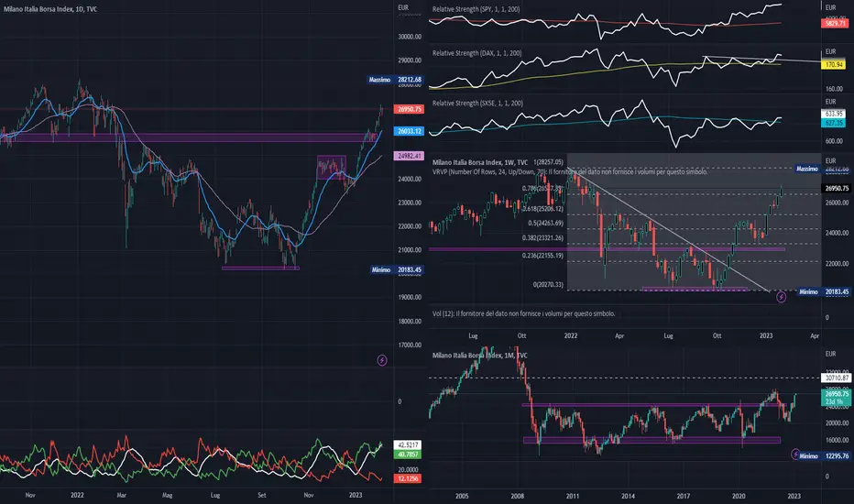Click the red 12.1256 indicator value label
The width and height of the screenshot is (854, 504).
click(x=408, y=478)
